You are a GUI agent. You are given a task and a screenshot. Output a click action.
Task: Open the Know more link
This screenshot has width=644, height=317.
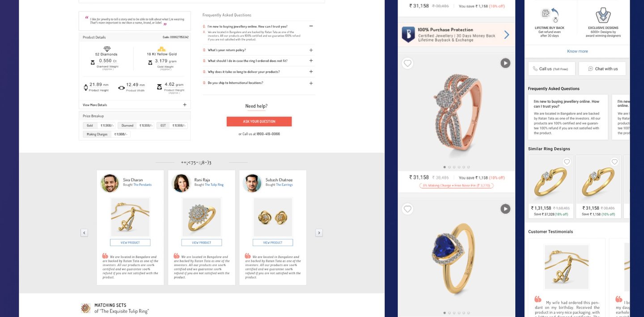[577, 51]
